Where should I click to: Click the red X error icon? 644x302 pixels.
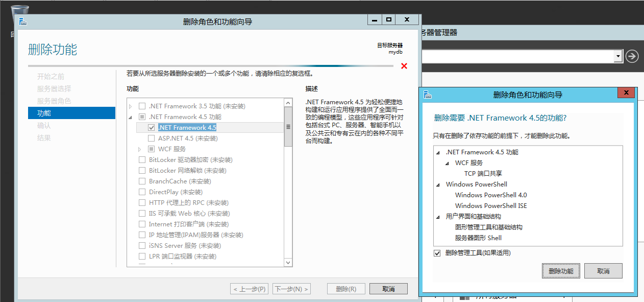pyautogui.click(x=404, y=66)
